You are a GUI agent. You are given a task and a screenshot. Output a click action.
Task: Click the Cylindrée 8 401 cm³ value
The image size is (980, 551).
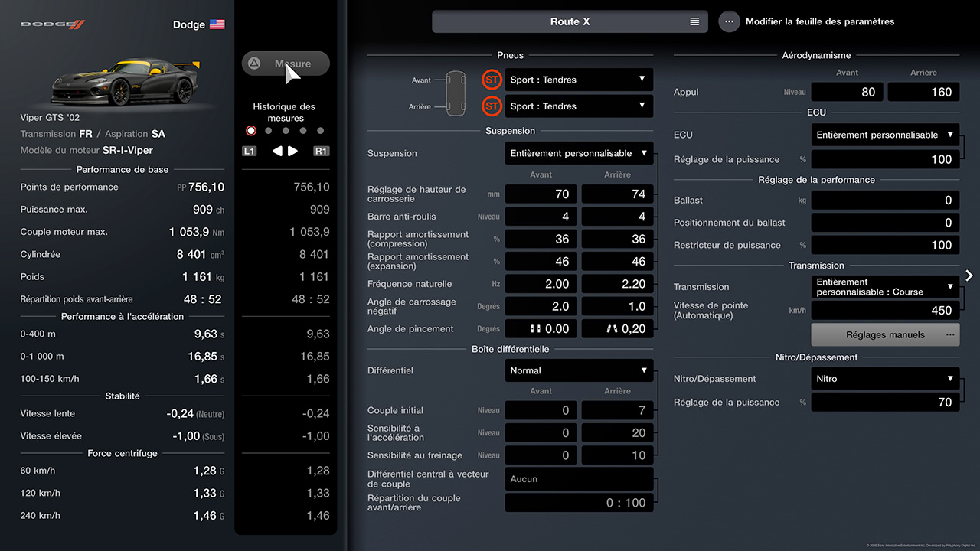[201, 254]
